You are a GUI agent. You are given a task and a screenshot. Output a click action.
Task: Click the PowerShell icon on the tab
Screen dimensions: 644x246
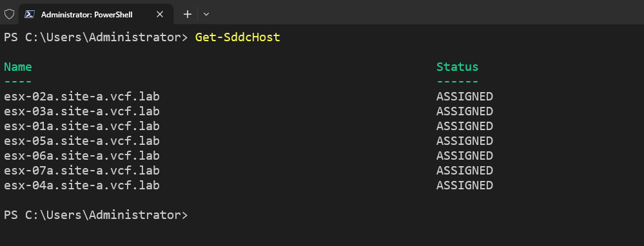pyautogui.click(x=30, y=14)
